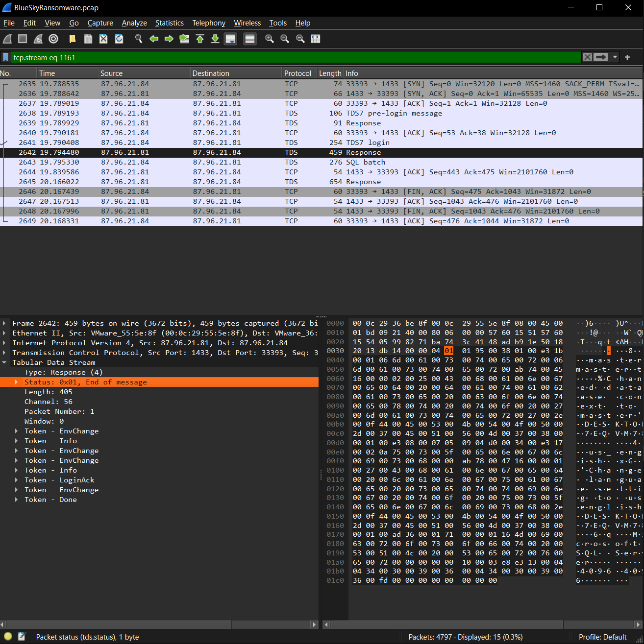
Task: Edit the tcp.stream display filter field
Action: point(296,57)
